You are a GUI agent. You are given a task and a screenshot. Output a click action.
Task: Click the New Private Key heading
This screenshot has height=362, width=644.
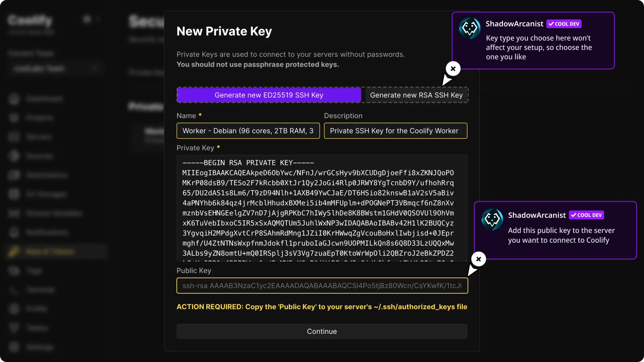[x=224, y=31]
